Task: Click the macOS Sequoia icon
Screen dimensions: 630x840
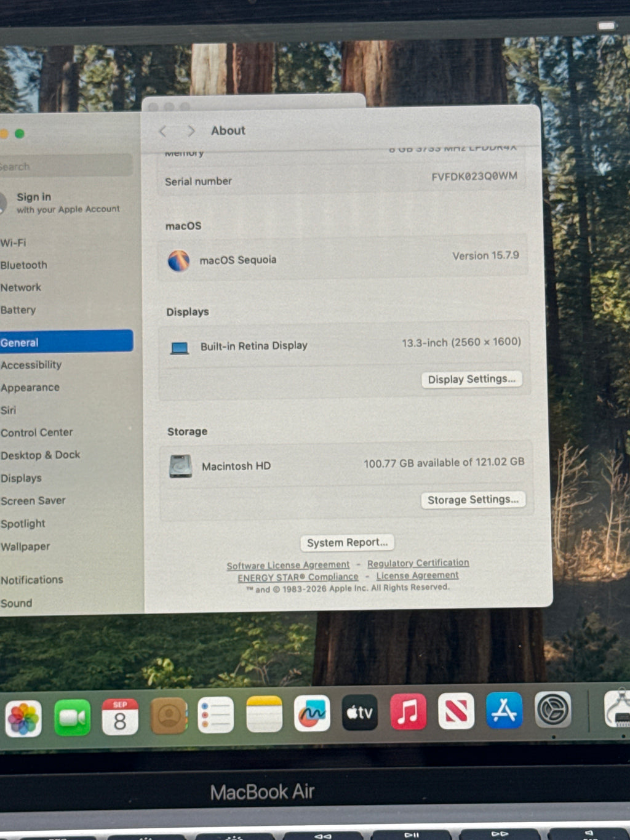Action: 178,261
